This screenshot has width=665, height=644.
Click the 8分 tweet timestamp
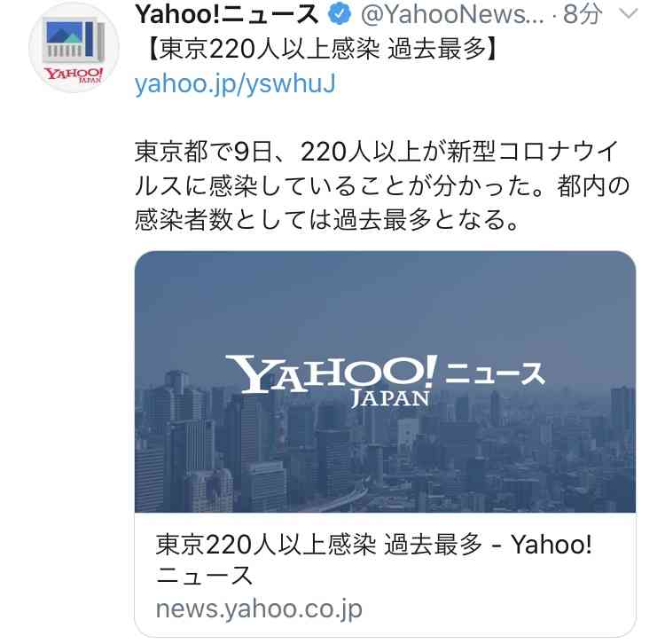582,14
